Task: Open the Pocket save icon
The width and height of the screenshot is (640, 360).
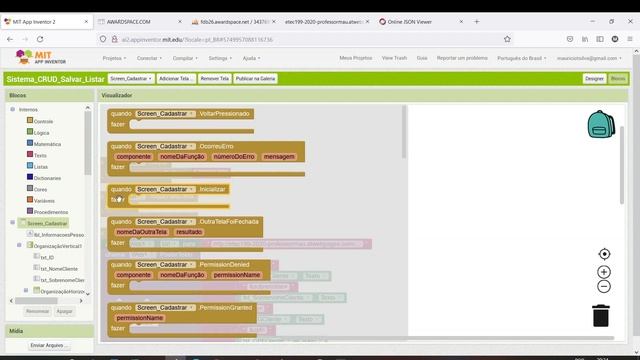Action: [x=570, y=39]
